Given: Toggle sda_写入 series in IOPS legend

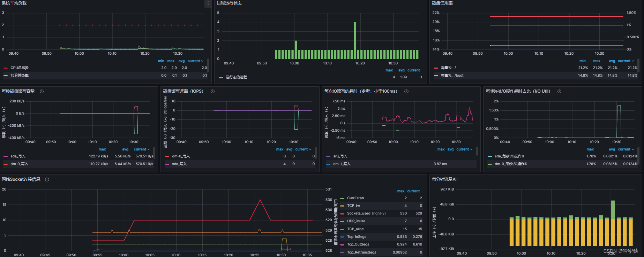Looking at the screenshot, I should (x=179, y=164).
